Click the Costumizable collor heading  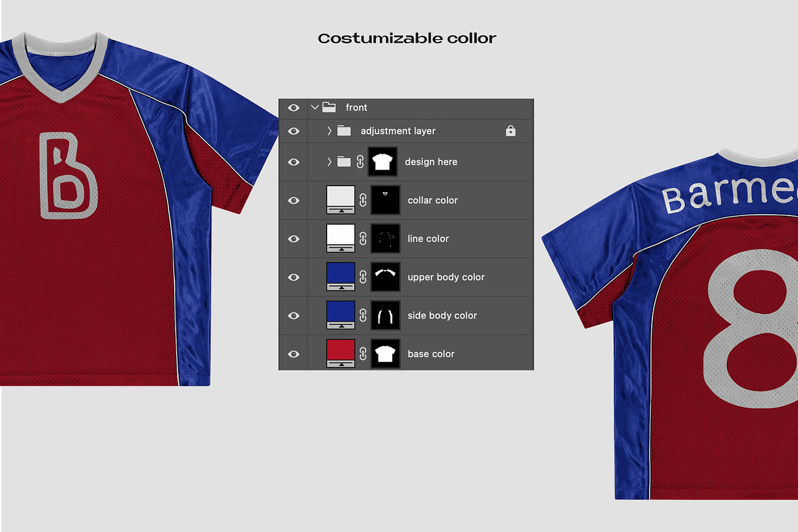[407, 39]
